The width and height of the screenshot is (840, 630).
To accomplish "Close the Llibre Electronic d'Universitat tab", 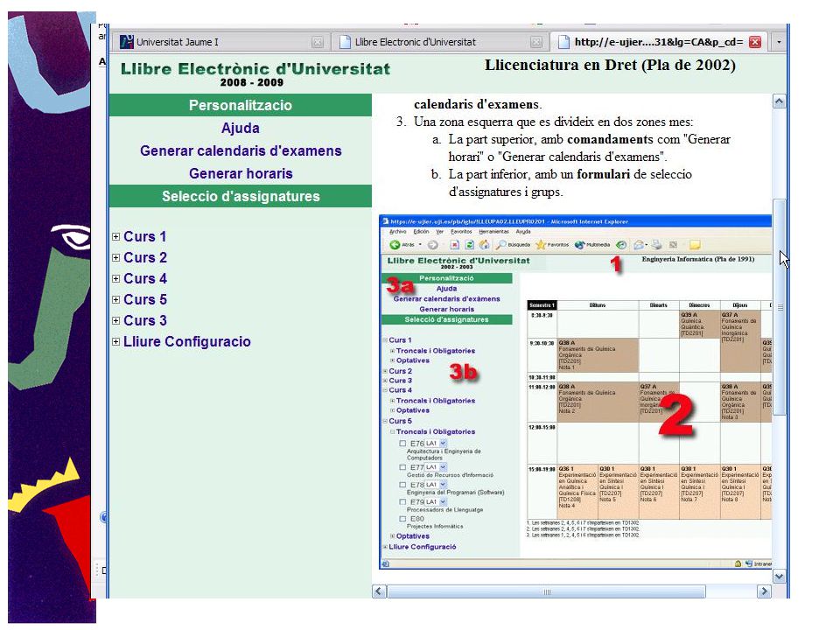I will point(535,42).
